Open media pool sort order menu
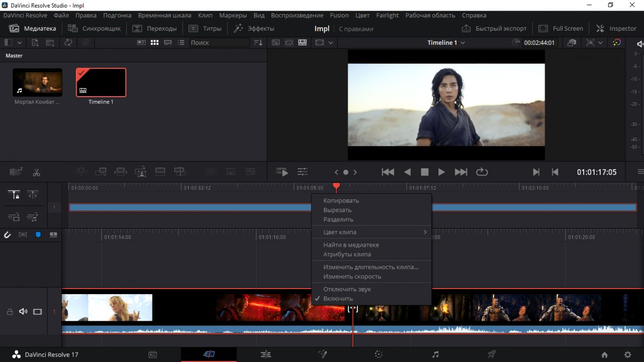This screenshot has width=644, height=362. coord(258,43)
